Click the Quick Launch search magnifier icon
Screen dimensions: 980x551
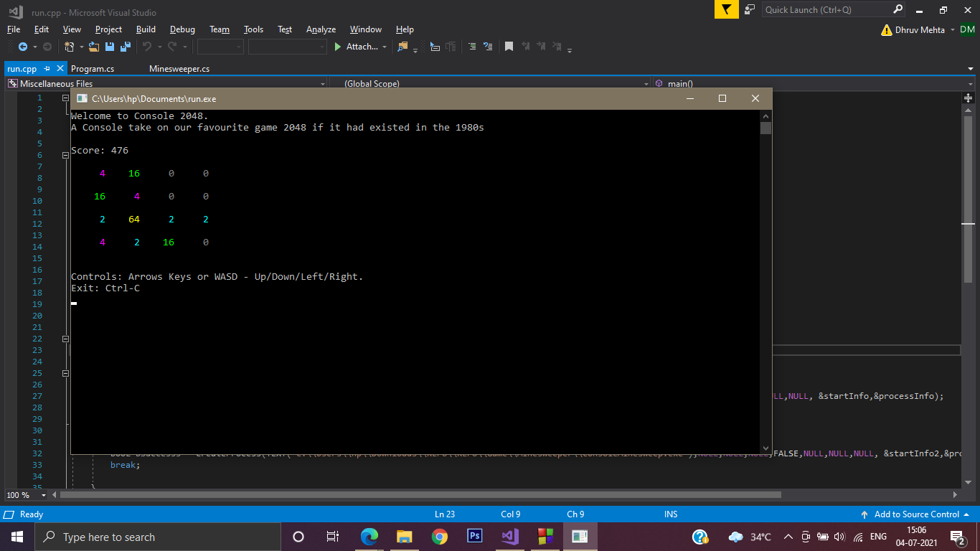(898, 9)
